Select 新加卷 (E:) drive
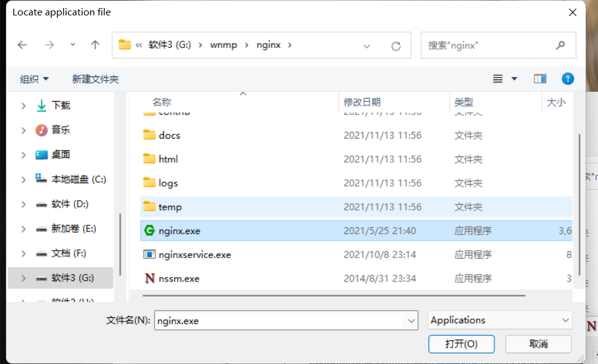The image size is (598, 364). point(73,229)
